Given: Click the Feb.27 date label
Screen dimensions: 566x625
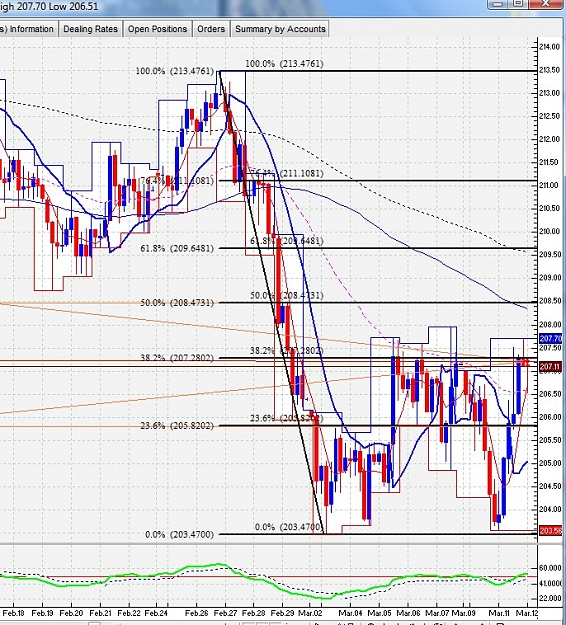Looking at the screenshot, I should click(x=226, y=613).
